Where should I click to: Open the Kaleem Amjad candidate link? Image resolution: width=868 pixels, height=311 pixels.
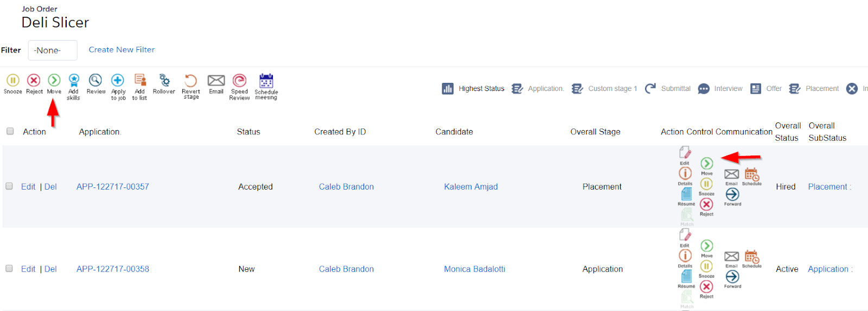(x=471, y=186)
